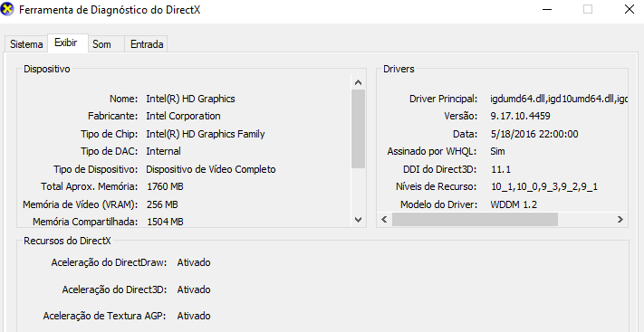Select the Exibir tab
The height and width of the screenshot is (332, 644).
click(x=66, y=43)
